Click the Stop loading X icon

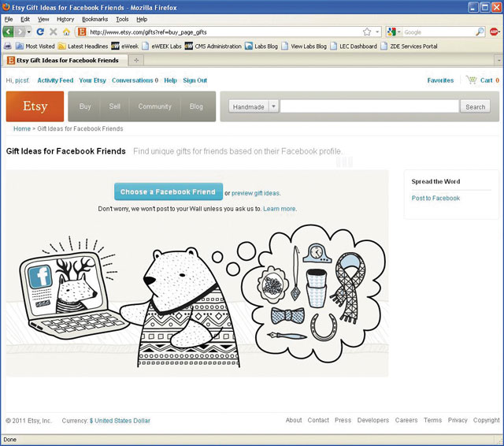click(x=54, y=32)
